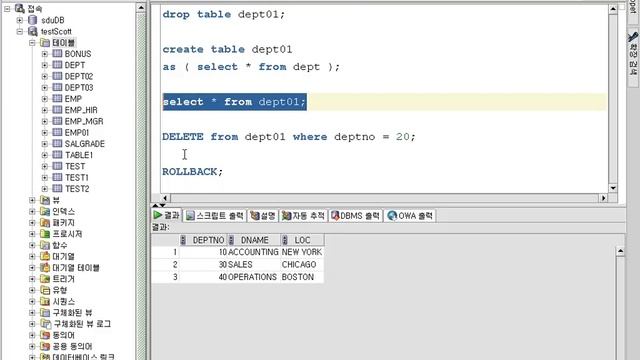
Task: Sort by the DEPTNO column header
Action: pyautogui.click(x=203, y=240)
